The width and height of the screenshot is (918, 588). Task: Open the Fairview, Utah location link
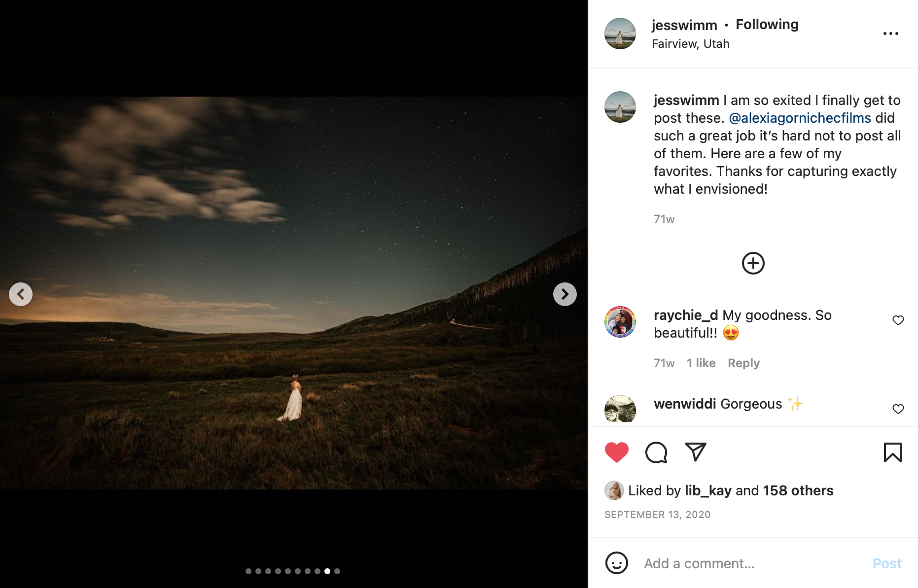691,44
